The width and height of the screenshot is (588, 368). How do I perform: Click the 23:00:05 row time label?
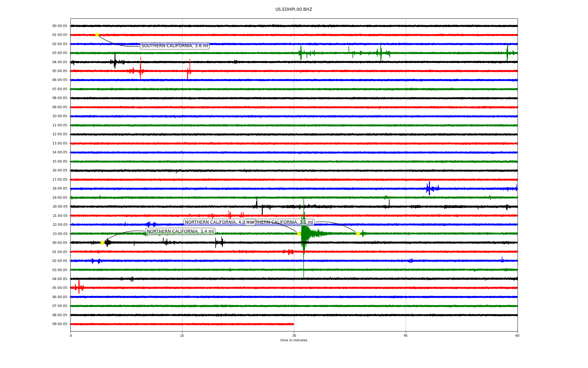coord(60,234)
